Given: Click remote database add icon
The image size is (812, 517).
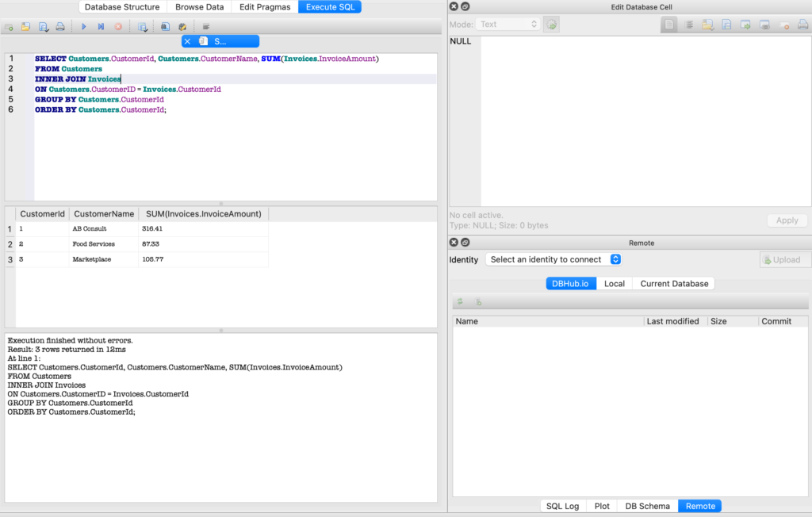Looking at the screenshot, I should click(x=478, y=301).
